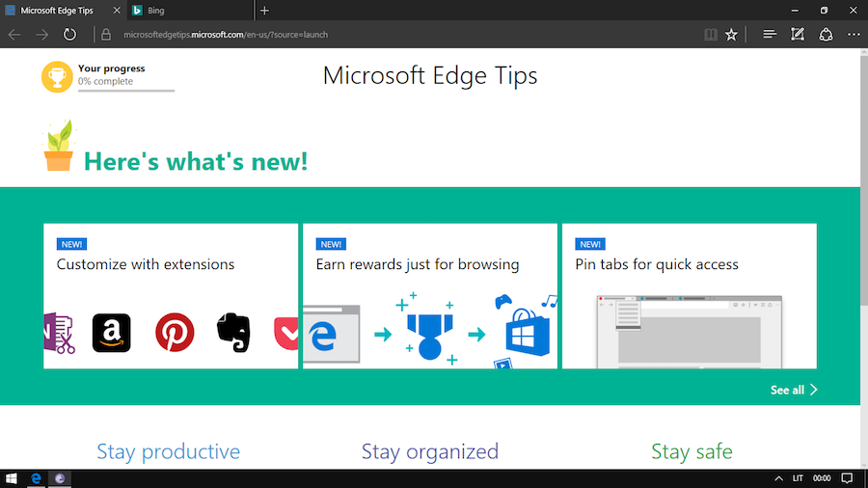Open Earn rewards just for browsing card

pos(430,296)
